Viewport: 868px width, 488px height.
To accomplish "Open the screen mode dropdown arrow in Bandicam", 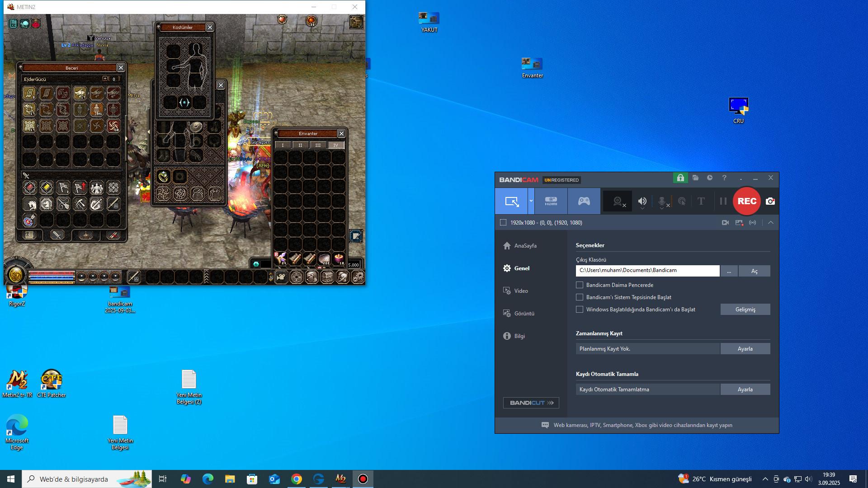I will point(531,201).
